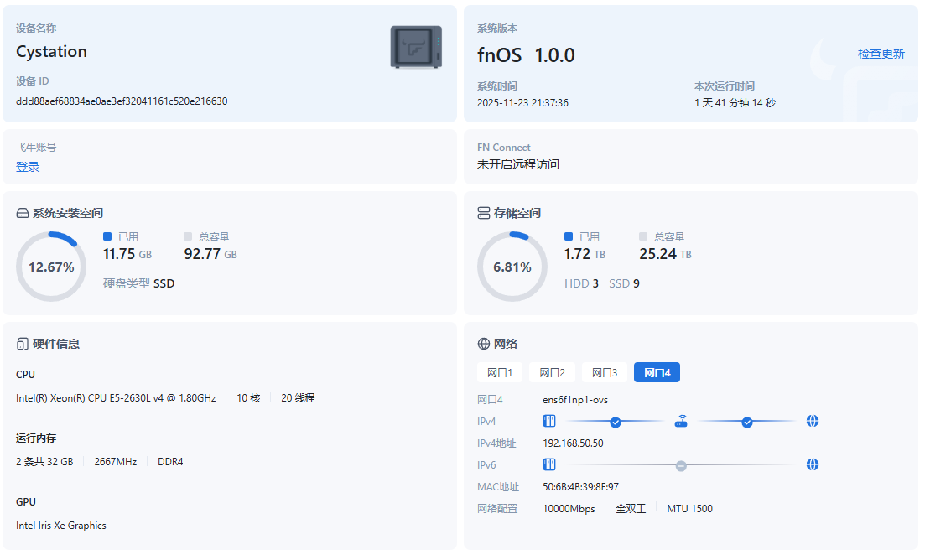Click the IPv4 internet globe icon
Screen dimensions: 925x560
813,422
